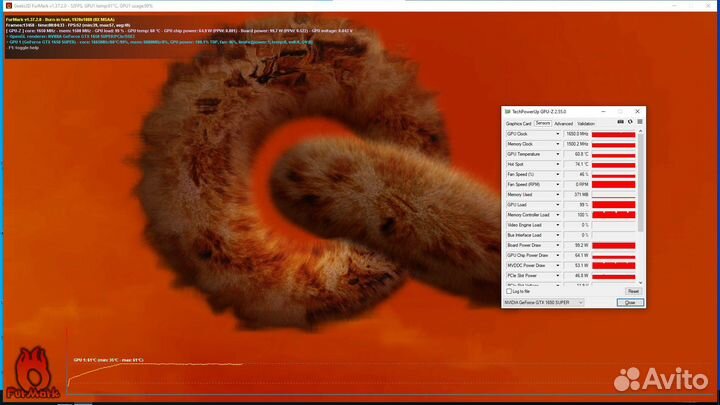Open the GPU Temperature sensor dropdown arrow
This screenshot has height=405, width=720.
[x=558, y=154]
